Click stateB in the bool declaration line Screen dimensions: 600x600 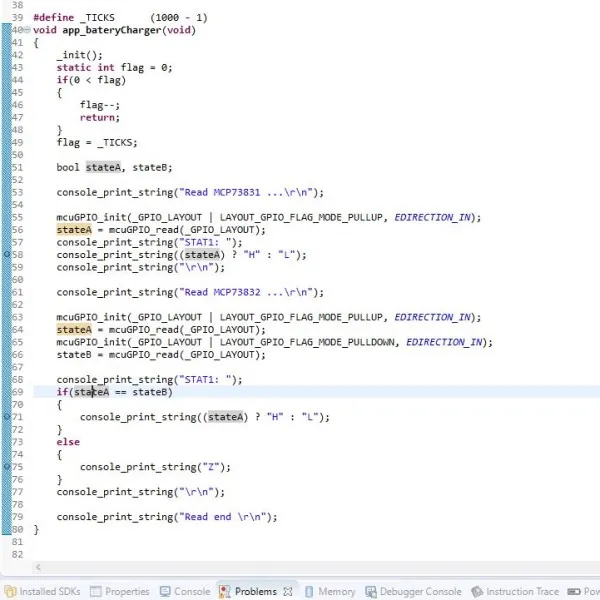click(x=150, y=168)
